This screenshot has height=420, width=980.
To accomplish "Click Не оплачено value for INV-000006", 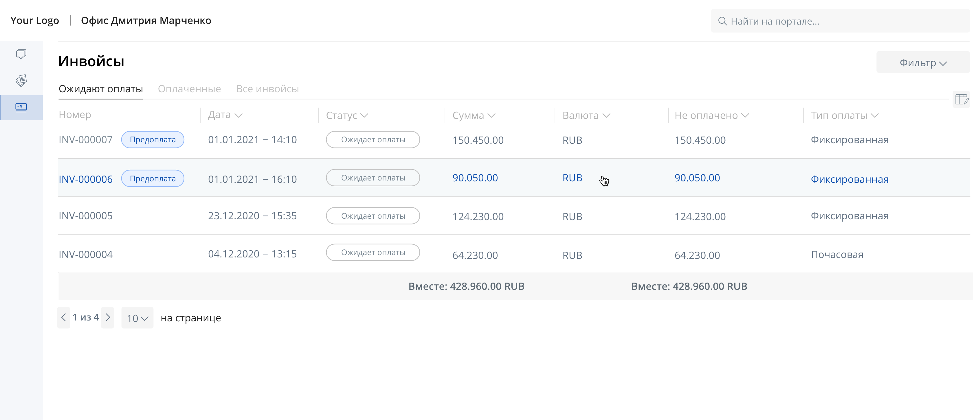I will (x=697, y=178).
